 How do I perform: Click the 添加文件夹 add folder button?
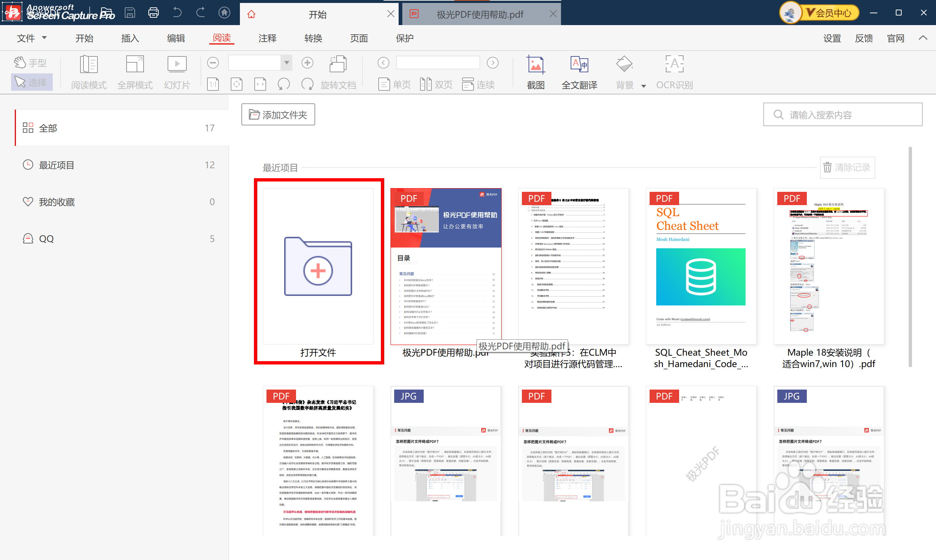pos(278,115)
